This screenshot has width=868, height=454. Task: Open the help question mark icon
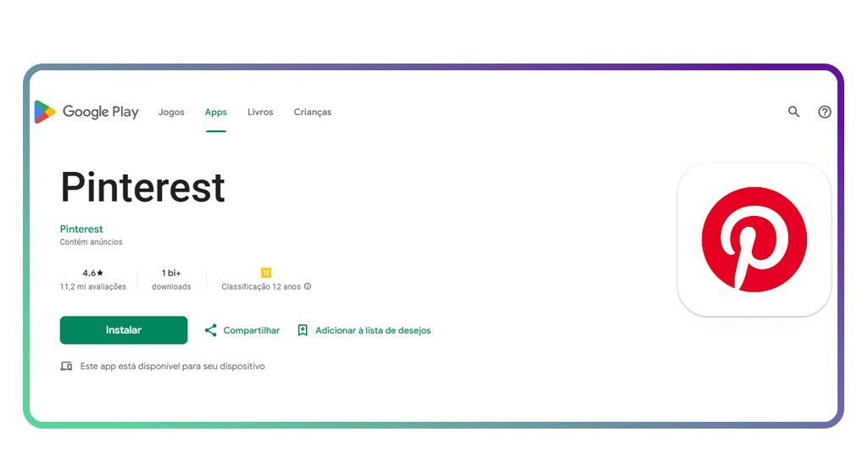pos(824,112)
